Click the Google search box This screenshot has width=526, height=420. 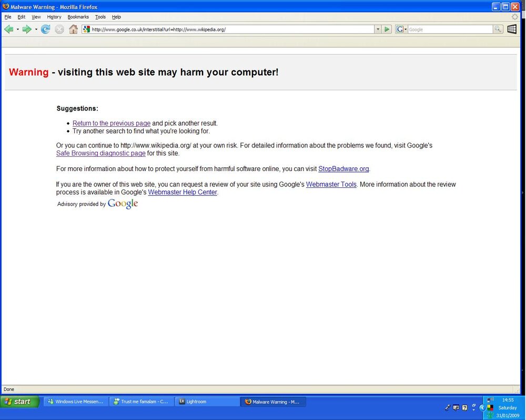450,29
